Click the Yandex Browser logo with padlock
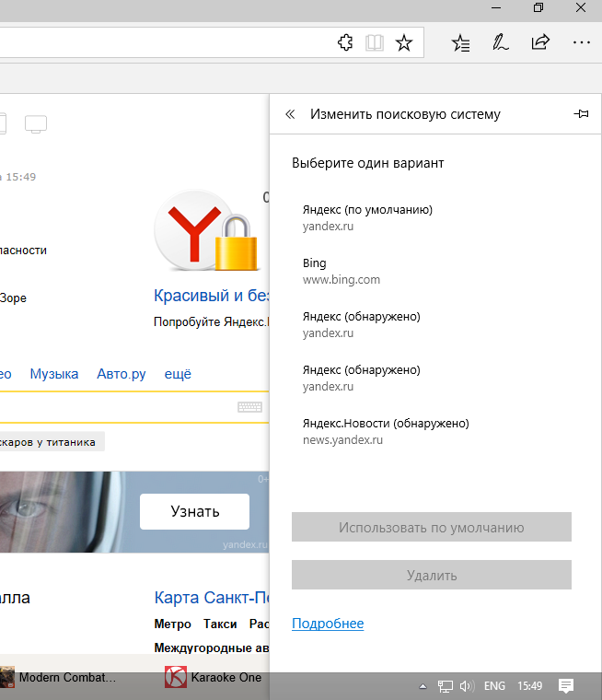 point(206,230)
